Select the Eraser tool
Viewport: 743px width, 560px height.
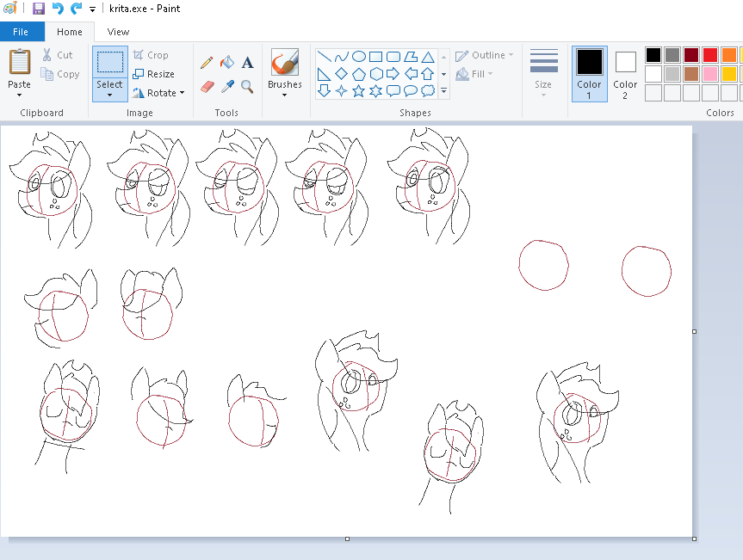pyautogui.click(x=207, y=86)
